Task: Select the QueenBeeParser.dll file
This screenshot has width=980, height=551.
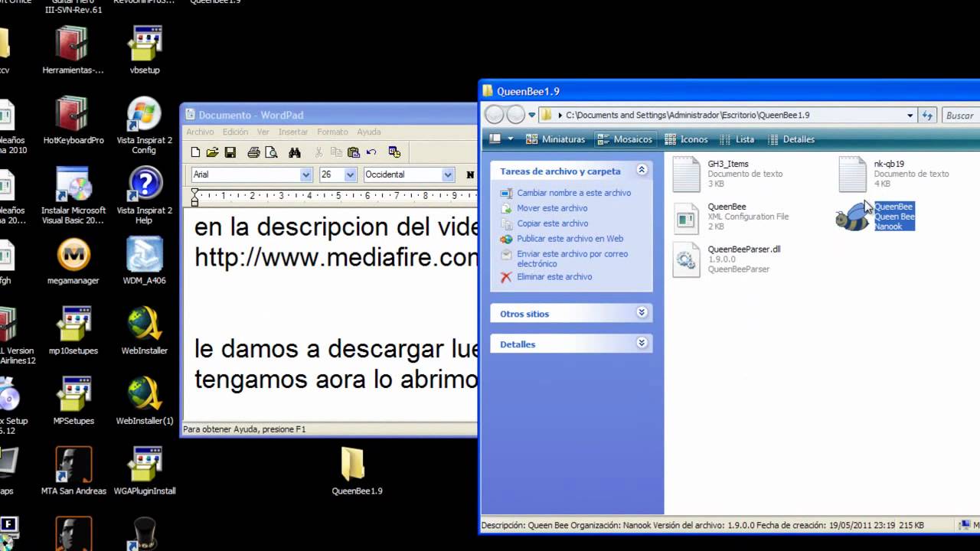Action: click(726, 259)
